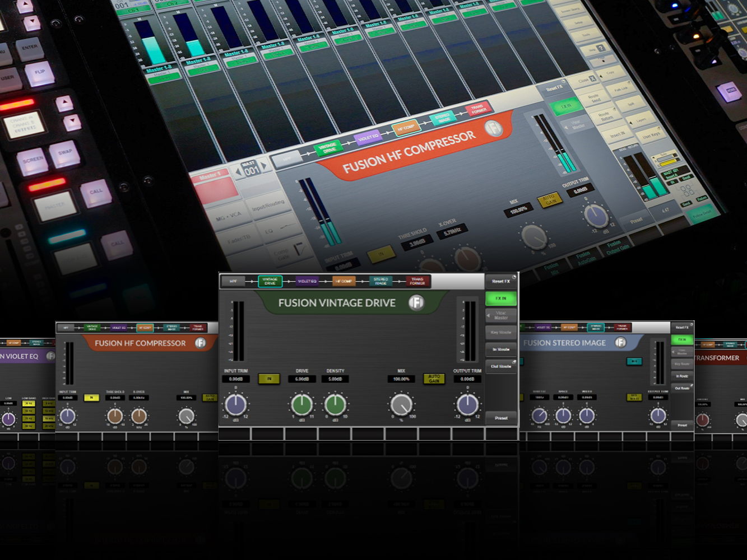
Task: Click the Drive 6.00dB value field
Action: click(x=302, y=379)
